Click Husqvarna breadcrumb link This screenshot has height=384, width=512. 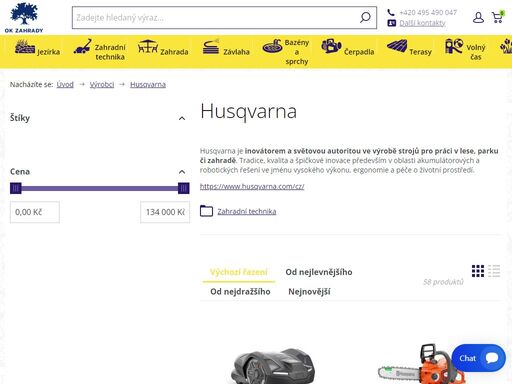tap(148, 85)
